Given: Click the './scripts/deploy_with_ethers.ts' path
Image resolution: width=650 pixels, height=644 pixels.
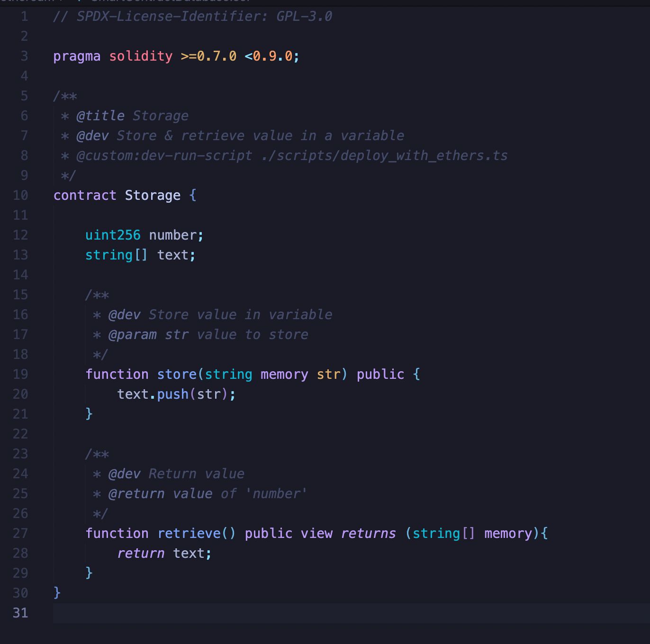Looking at the screenshot, I should tap(384, 156).
